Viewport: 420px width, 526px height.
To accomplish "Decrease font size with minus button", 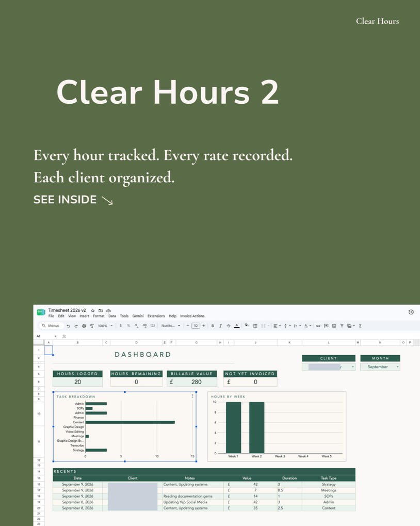I will pos(188,326).
